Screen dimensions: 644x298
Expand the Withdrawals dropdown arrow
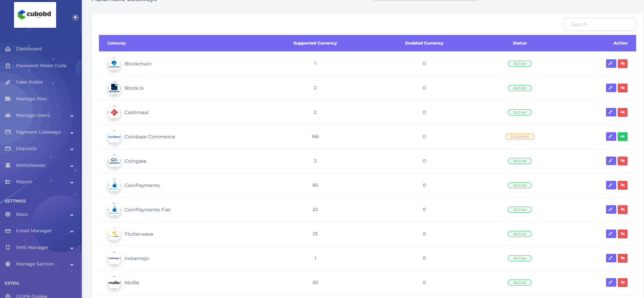[x=72, y=166]
